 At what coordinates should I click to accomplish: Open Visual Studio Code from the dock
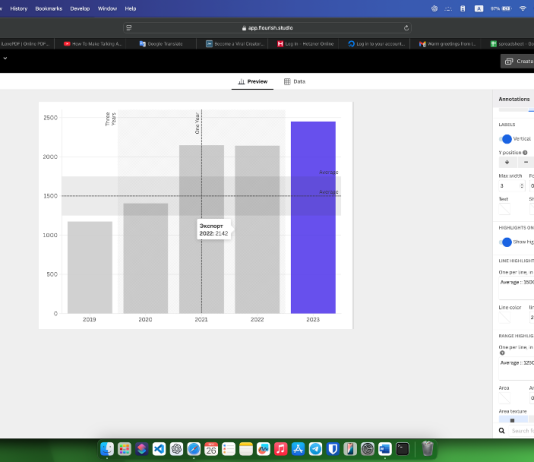[159, 449]
